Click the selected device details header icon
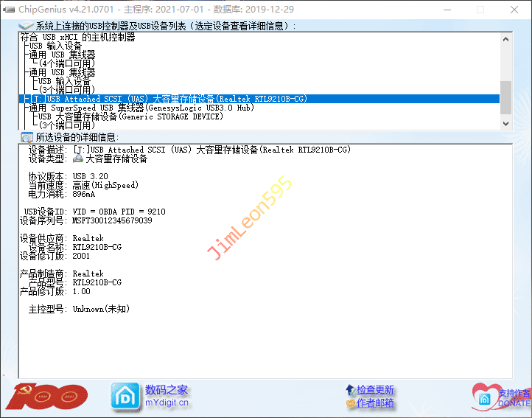 [x=27, y=137]
